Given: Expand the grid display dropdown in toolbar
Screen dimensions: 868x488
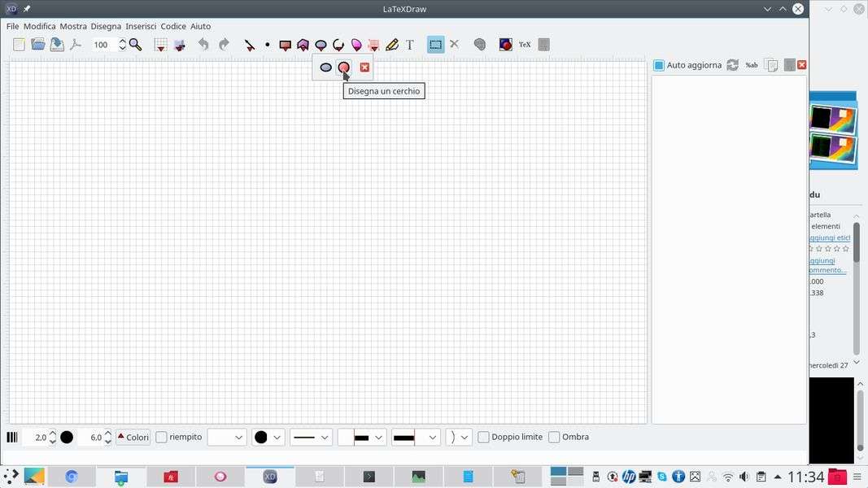Looking at the screenshot, I should 161,46.
